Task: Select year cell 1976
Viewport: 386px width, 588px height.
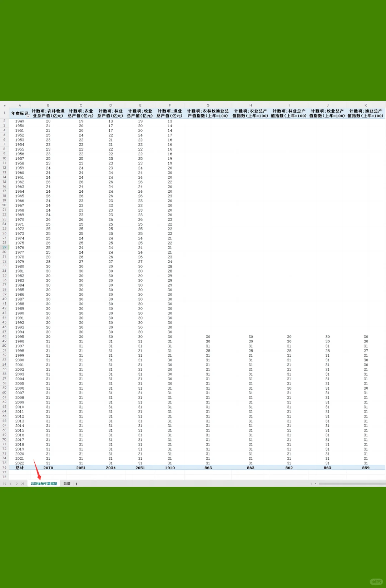Action: click(20, 248)
